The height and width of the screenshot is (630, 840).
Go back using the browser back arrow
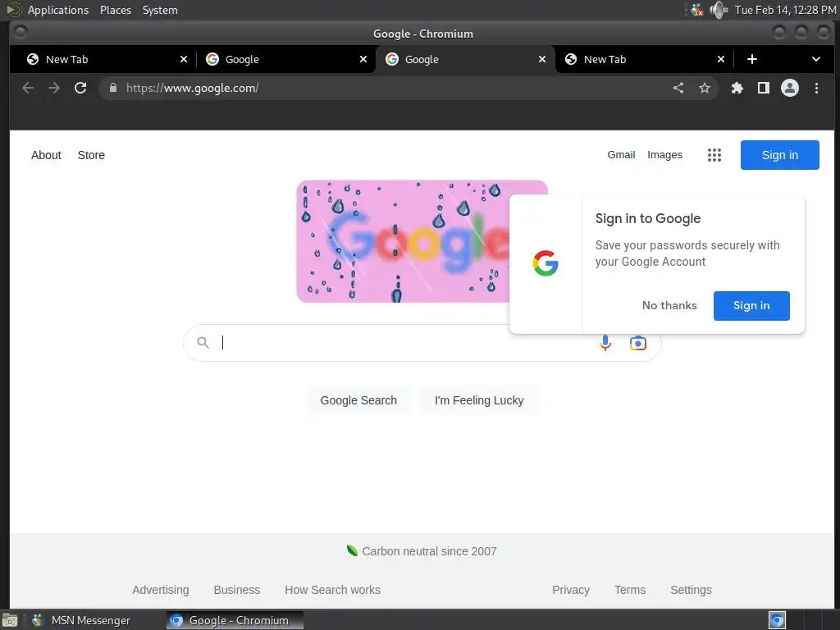pyautogui.click(x=28, y=88)
